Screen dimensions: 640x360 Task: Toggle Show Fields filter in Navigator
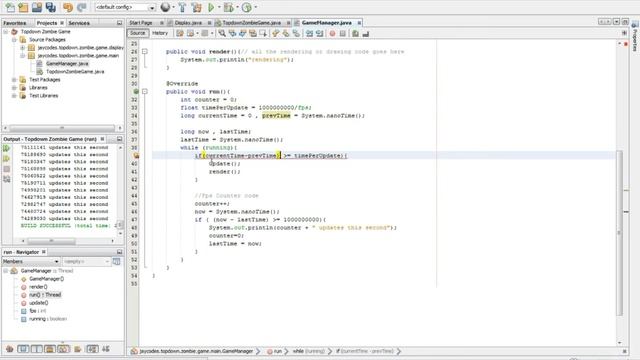23,349
